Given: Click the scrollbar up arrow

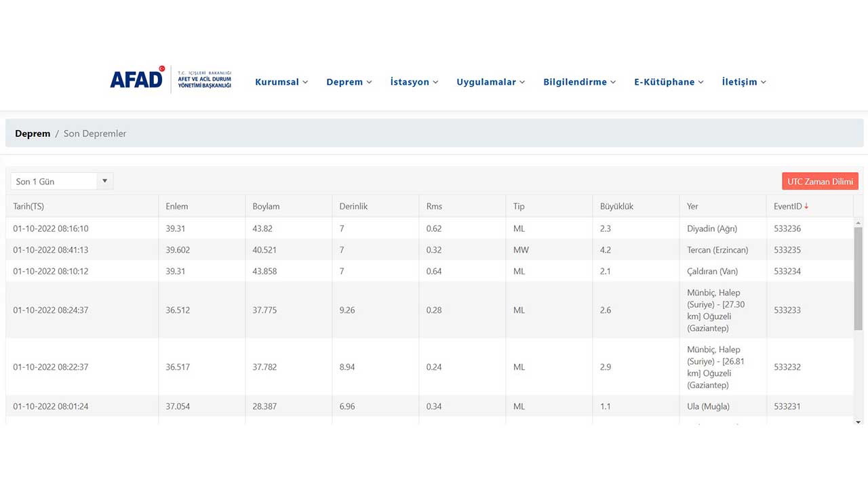Looking at the screenshot, I should [858, 223].
